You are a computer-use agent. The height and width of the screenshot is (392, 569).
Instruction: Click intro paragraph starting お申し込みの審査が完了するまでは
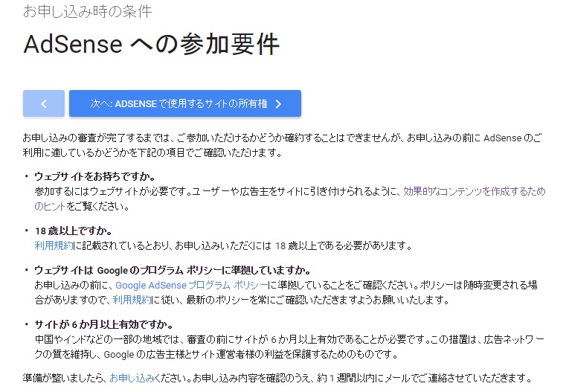[283, 145]
